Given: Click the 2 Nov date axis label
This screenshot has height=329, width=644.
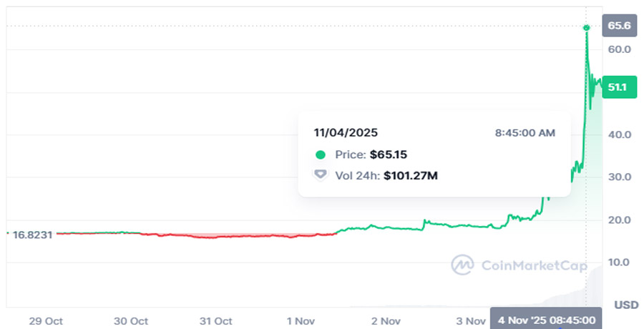Looking at the screenshot, I should (x=386, y=320).
